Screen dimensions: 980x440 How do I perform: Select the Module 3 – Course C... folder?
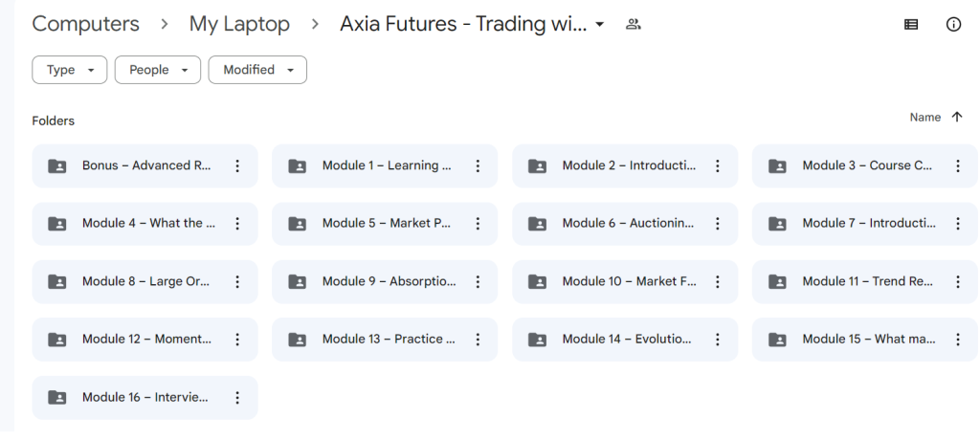pos(865,165)
